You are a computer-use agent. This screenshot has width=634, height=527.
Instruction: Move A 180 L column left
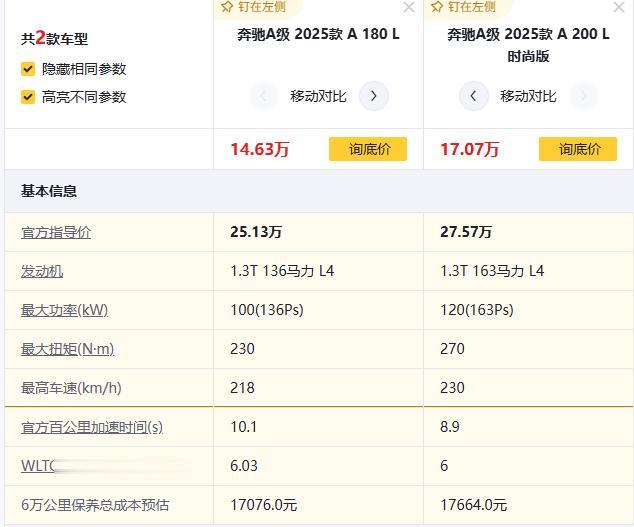click(x=263, y=96)
